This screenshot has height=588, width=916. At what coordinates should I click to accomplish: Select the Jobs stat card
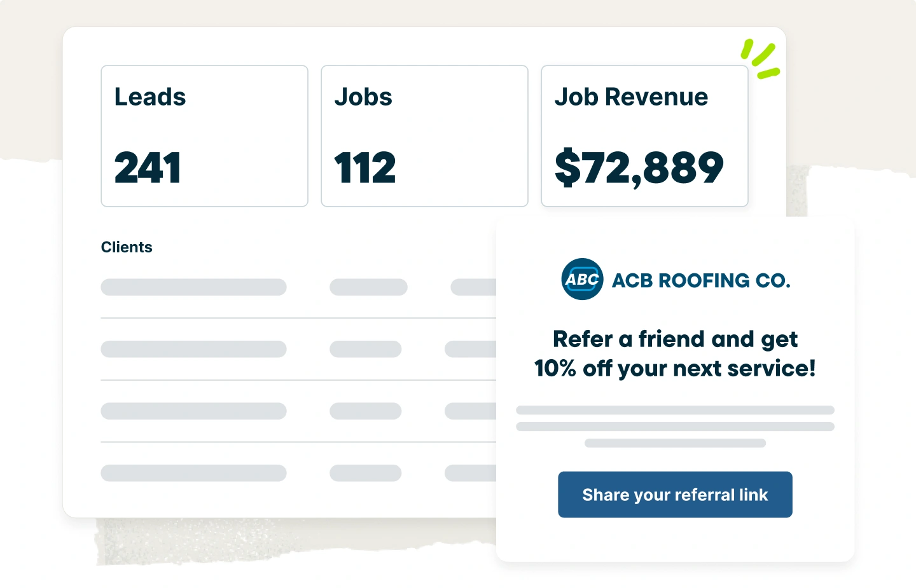pos(424,135)
